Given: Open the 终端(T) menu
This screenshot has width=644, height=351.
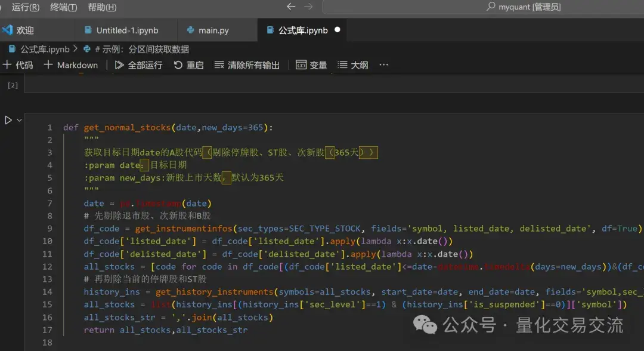Looking at the screenshot, I should pyautogui.click(x=63, y=7).
